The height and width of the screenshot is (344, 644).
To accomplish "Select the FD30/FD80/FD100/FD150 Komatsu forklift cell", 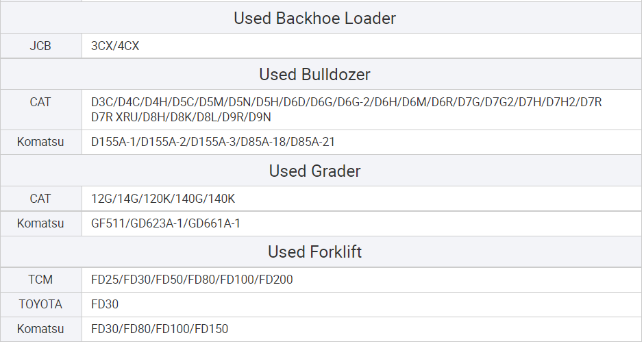I will click(160, 329).
